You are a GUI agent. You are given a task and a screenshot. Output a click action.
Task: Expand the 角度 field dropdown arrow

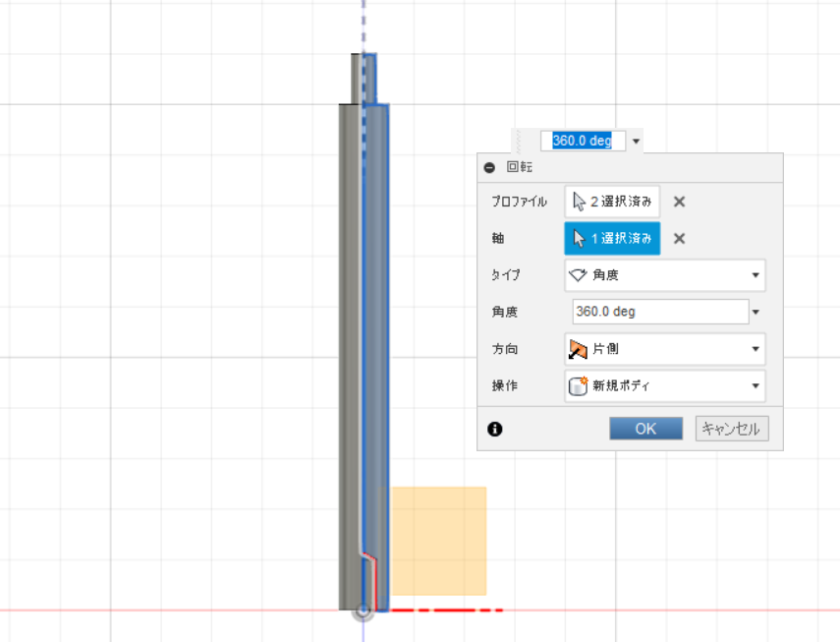(756, 312)
